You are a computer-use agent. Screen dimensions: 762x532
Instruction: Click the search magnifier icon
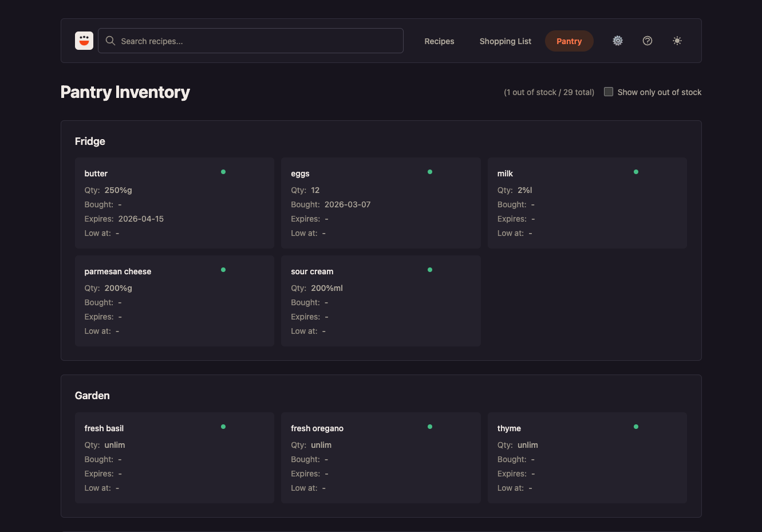[110, 41]
